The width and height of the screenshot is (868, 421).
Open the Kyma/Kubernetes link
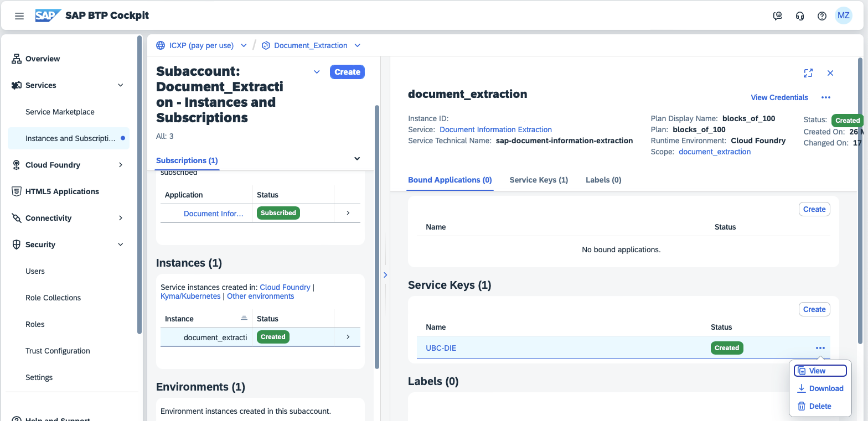point(190,296)
